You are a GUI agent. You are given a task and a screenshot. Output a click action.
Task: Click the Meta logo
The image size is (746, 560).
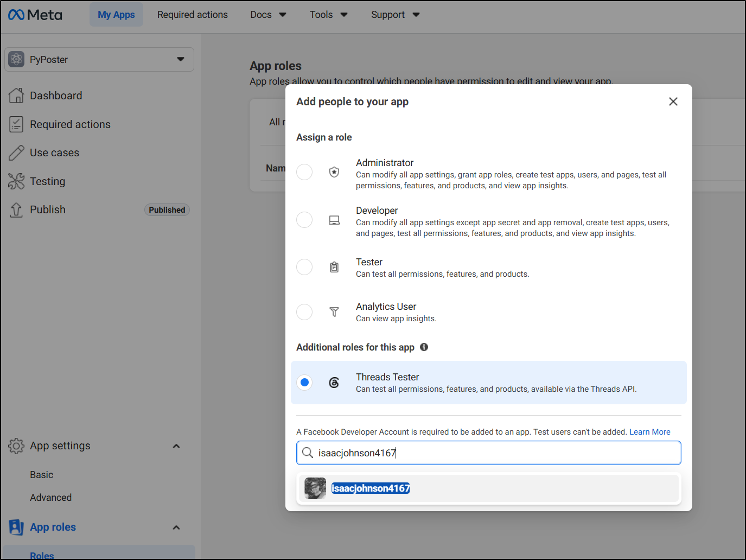pos(35,15)
